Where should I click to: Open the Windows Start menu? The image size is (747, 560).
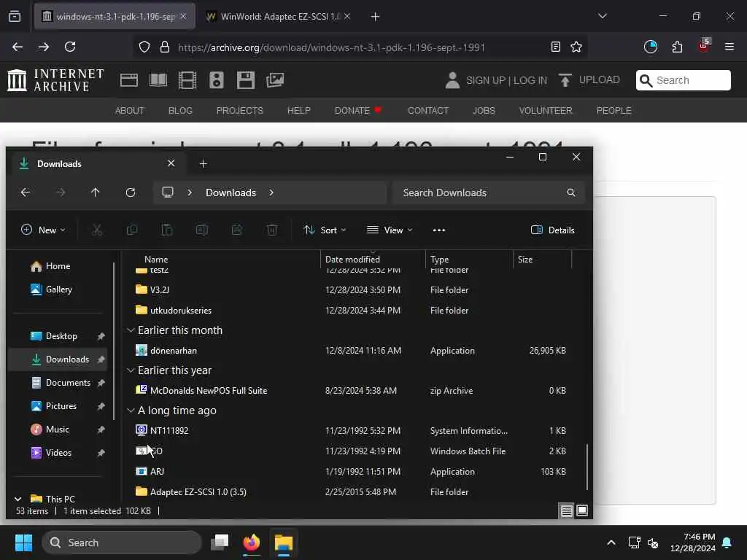tap(23, 542)
